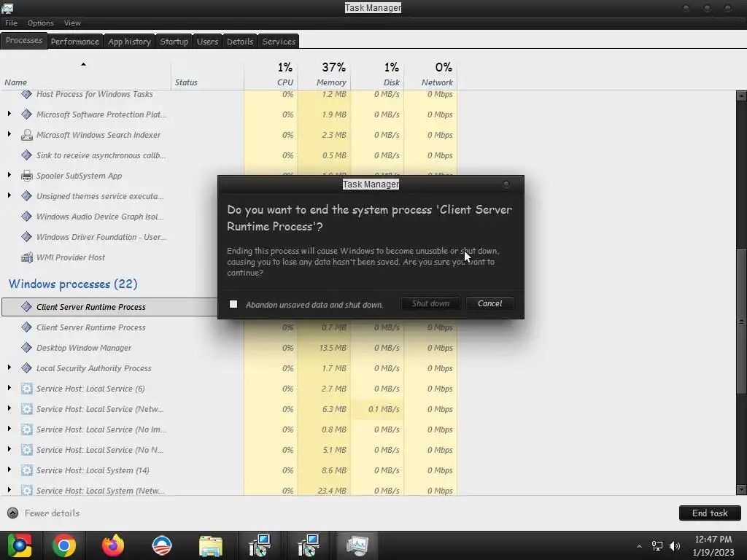This screenshot has width=747, height=560.
Task: Click Microsoft Software Protection Platform icon
Action: [x=27, y=114]
